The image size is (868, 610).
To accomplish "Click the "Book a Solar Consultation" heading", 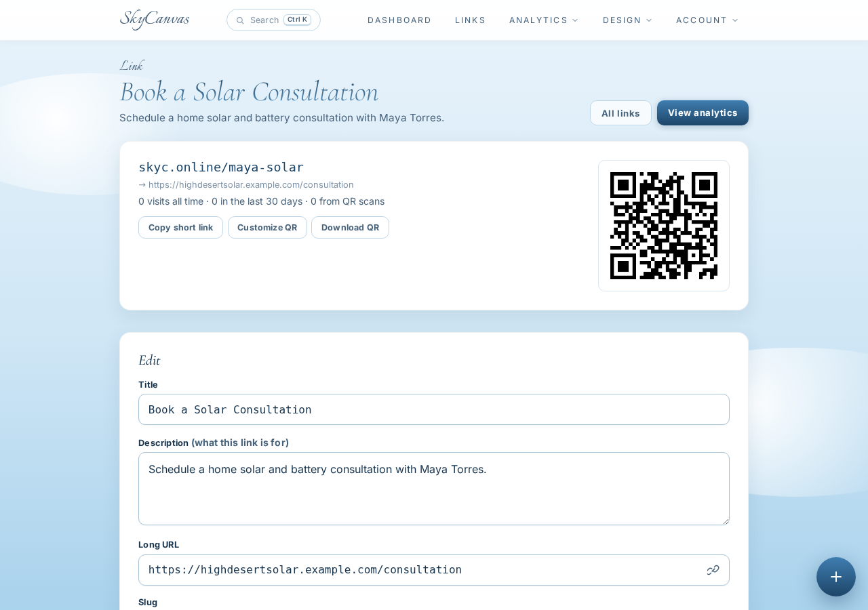I will [249, 92].
